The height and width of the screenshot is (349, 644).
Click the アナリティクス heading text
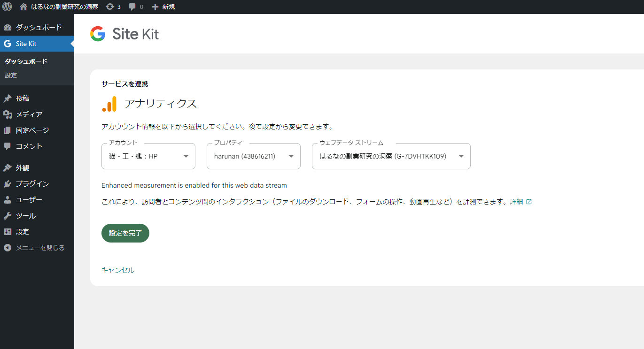(161, 104)
